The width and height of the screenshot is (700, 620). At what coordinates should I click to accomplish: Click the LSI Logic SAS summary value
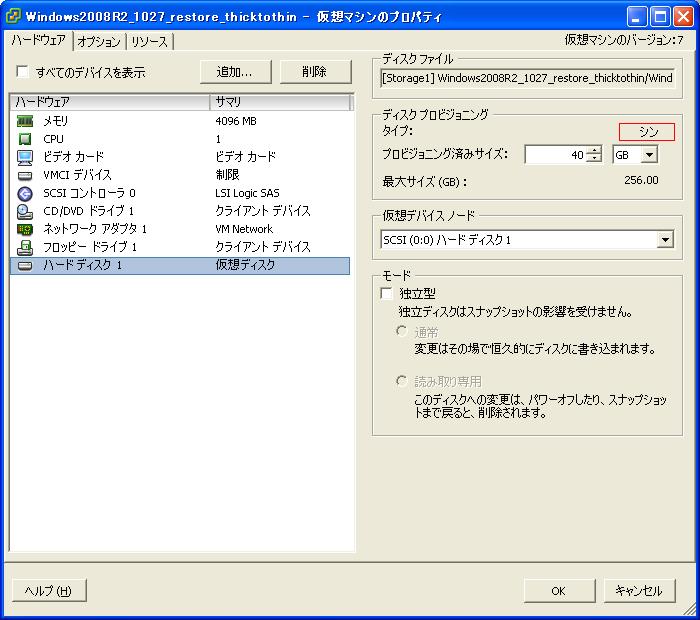(x=247, y=193)
